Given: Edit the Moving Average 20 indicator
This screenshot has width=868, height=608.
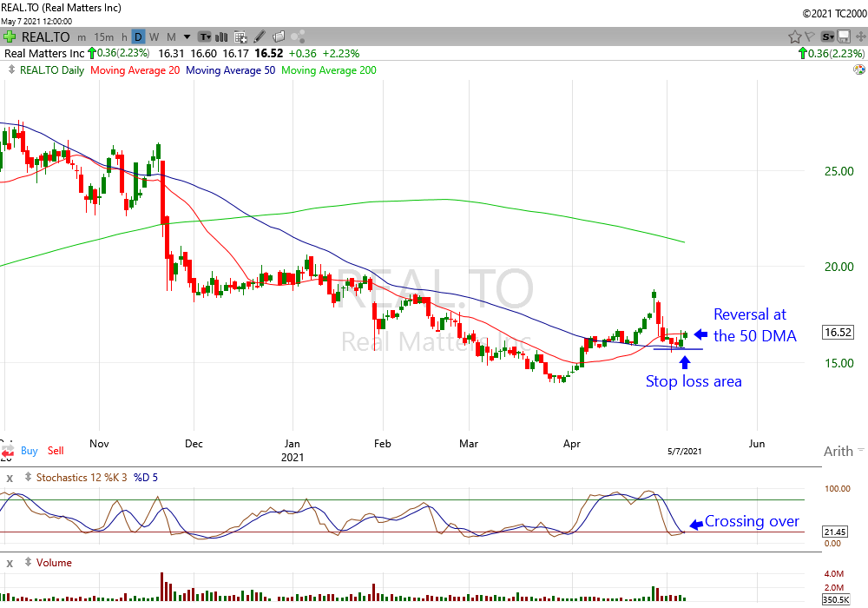Looking at the screenshot, I should [135, 70].
